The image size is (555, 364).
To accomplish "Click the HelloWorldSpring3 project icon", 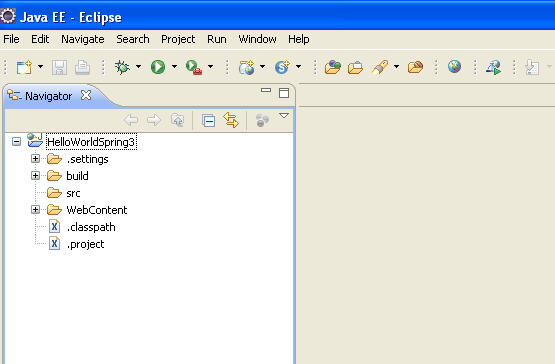I will point(35,140).
